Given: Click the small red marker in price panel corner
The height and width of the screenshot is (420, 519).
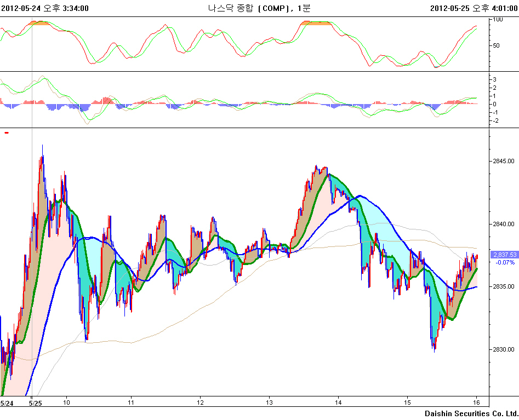Looking at the screenshot, I should (x=7, y=133).
